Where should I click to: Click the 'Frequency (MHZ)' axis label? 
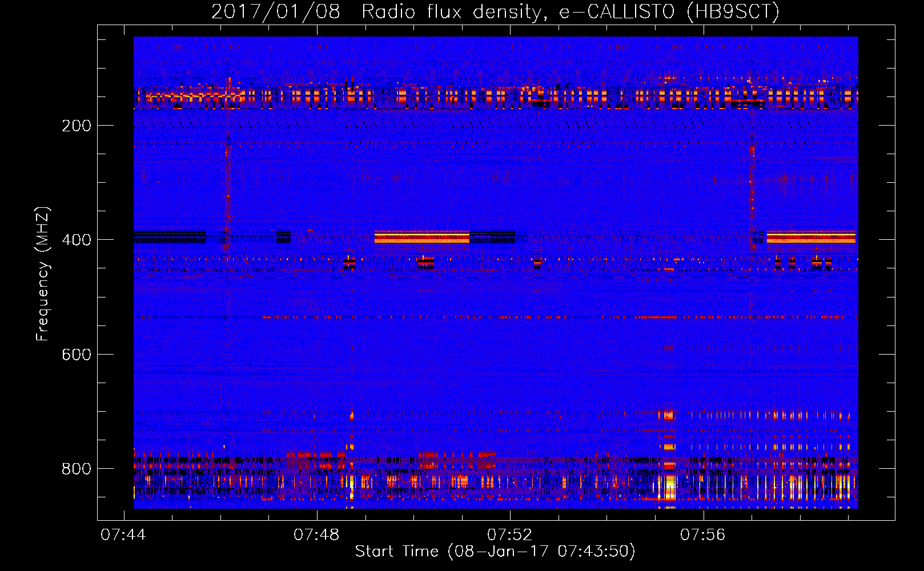43,274
